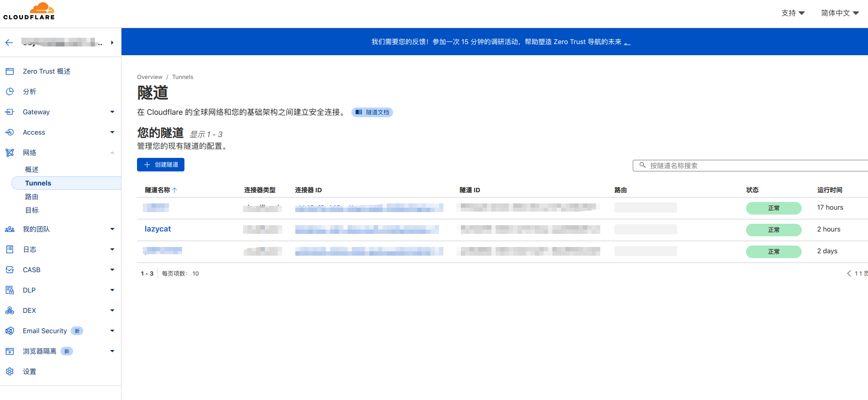Click the 路由 column header

(621, 190)
